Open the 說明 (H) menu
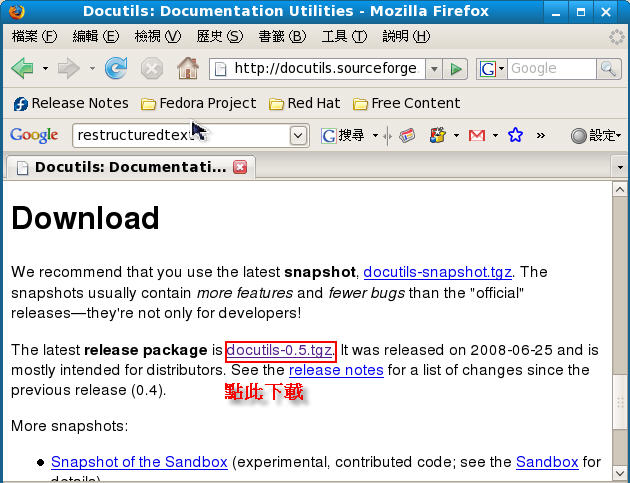The height and width of the screenshot is (483, 630). (406, 37)
